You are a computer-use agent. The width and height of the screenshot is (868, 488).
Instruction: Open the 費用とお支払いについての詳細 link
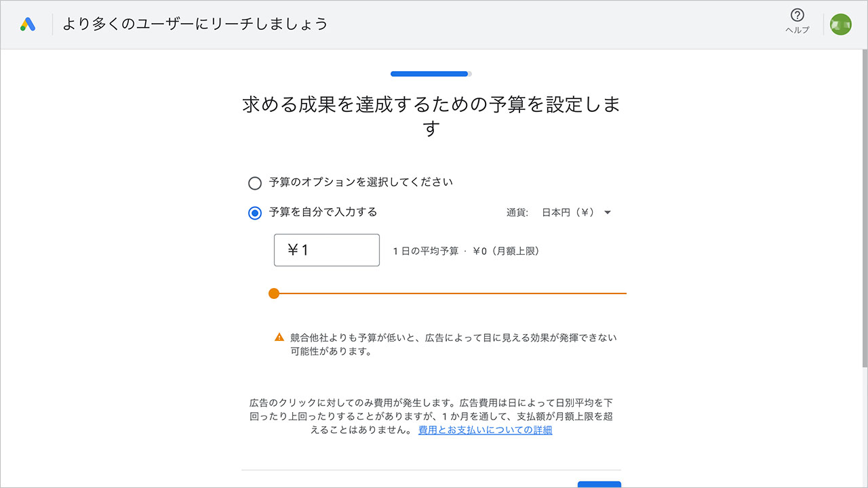pyautogui.click(x=484, y=430)
